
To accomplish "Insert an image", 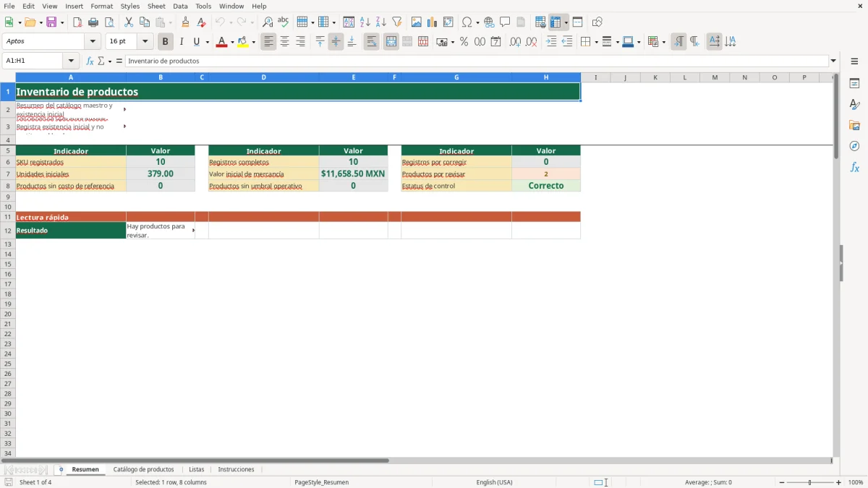I will 417,22.
